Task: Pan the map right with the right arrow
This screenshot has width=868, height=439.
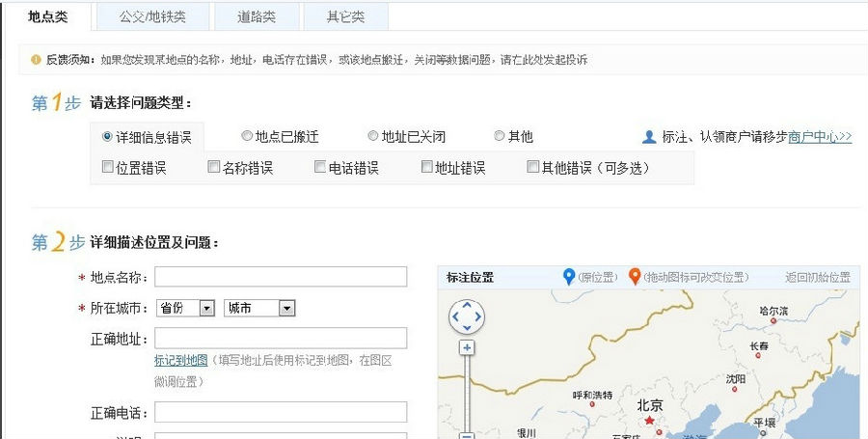Action: tap(478, 316)
